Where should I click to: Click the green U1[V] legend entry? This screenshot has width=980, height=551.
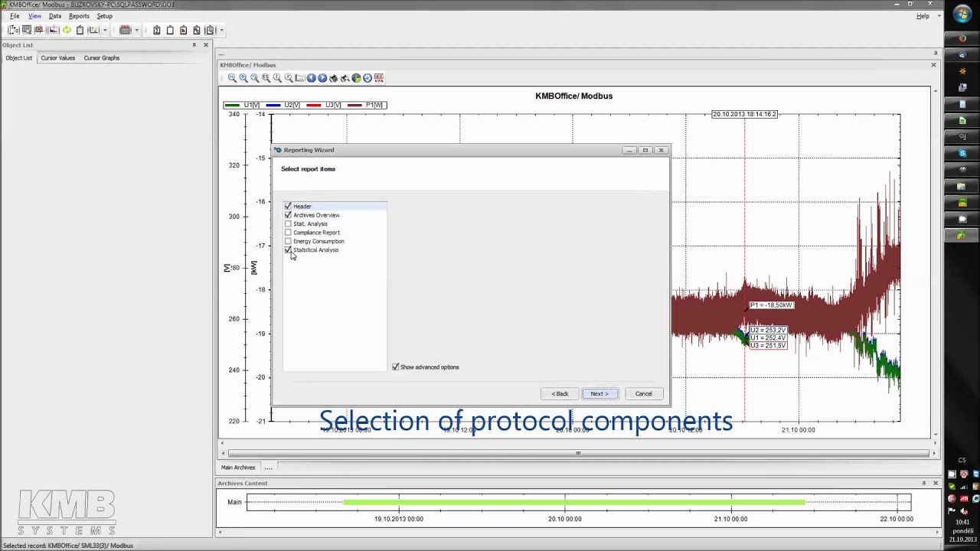click(243, 105)
